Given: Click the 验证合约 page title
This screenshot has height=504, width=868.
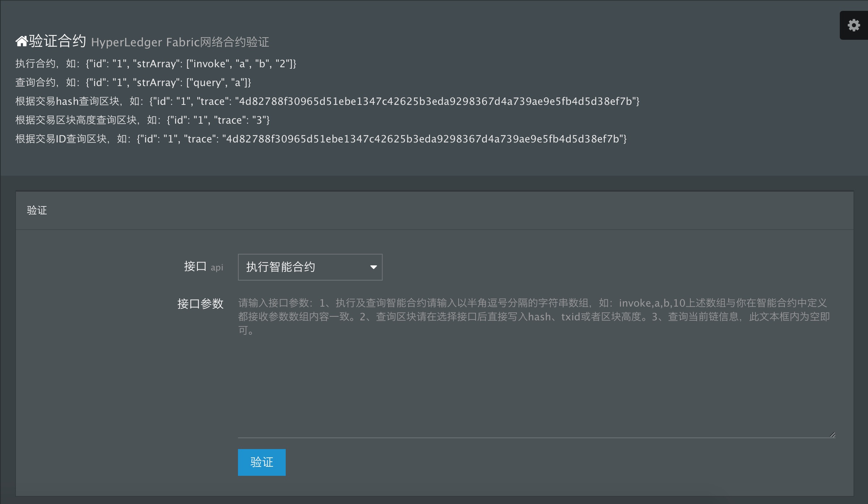Looking at the screenshot, I should pos(58,41).
